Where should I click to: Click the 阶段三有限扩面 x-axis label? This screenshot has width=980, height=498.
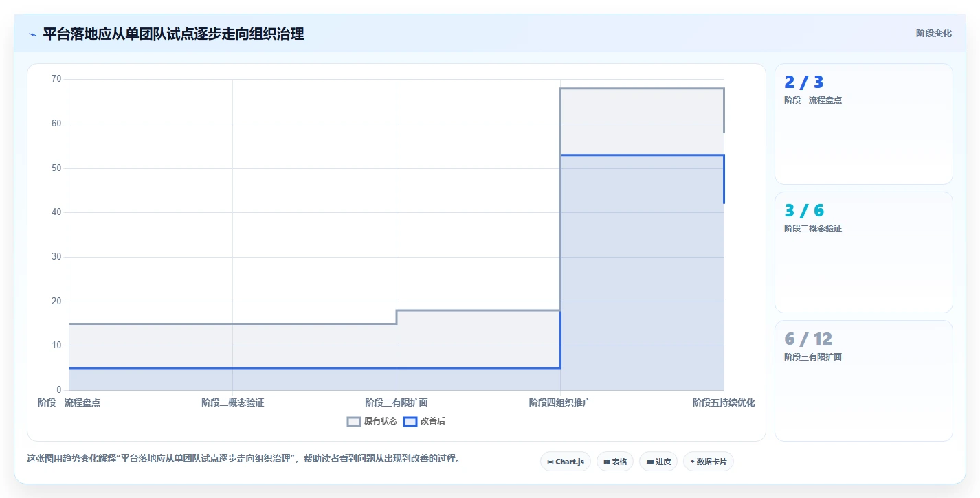[x=397, y=403]
